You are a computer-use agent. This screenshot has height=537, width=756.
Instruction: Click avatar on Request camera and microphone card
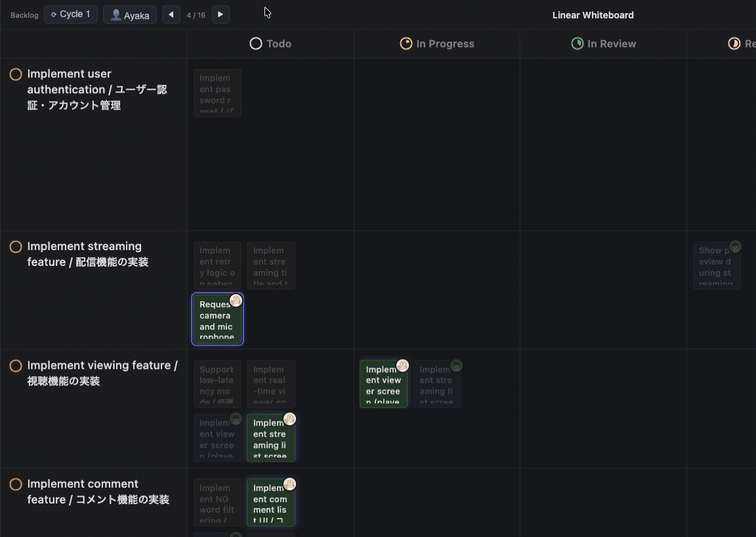tap(236, 301)
